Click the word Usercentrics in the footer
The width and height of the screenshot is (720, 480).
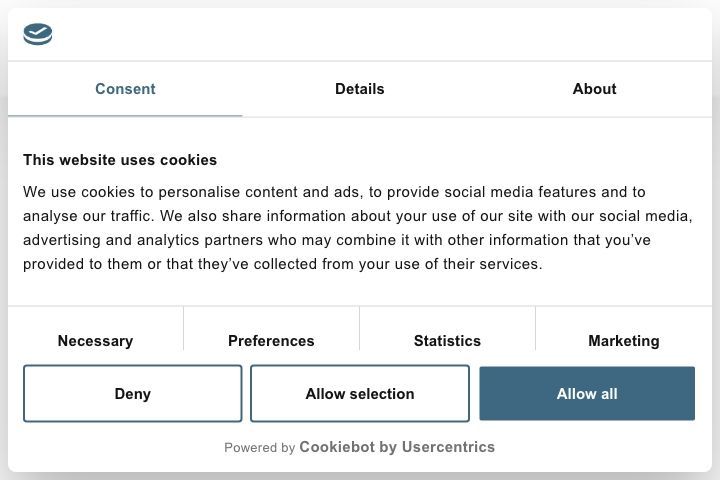coord(448,447)
